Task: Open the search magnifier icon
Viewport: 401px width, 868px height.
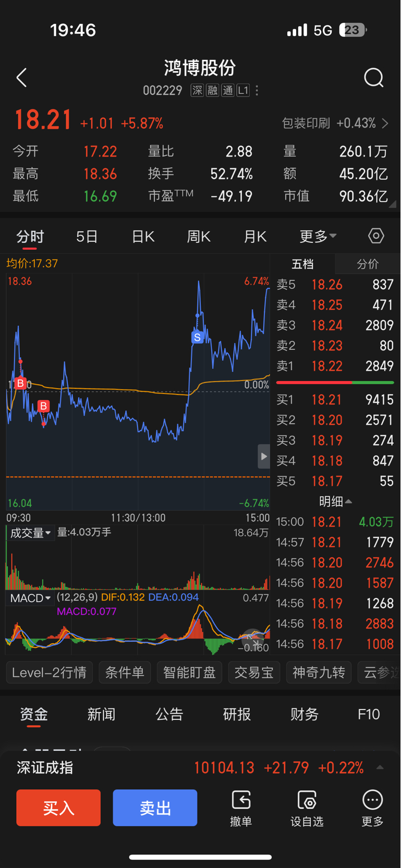Action: [x=373, y=78]
